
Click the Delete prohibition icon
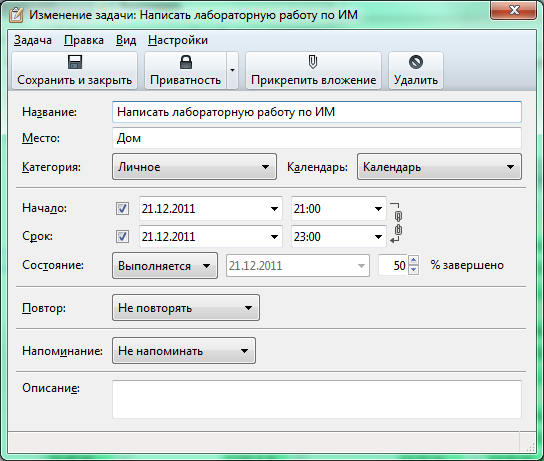click(416, 62)
